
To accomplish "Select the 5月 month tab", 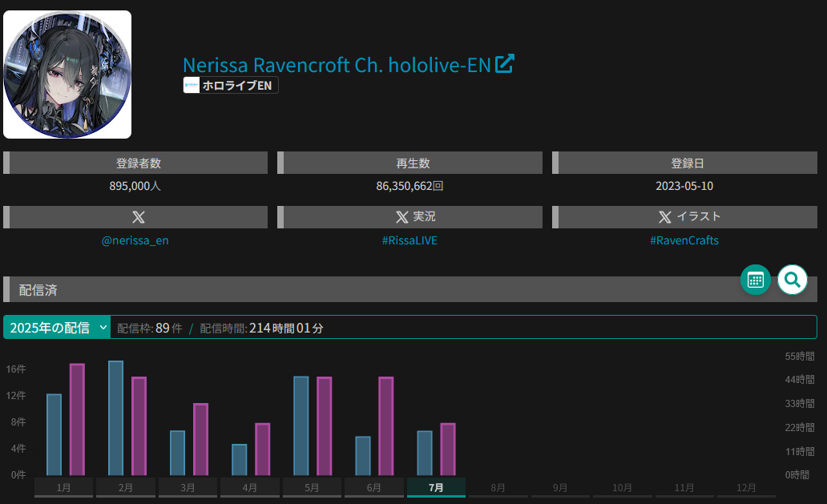I will coord(312,488).
